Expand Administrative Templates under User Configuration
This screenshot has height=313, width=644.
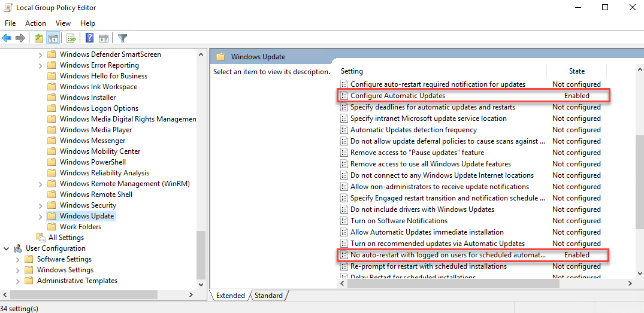pyautogui.click(x=17, y=281)
